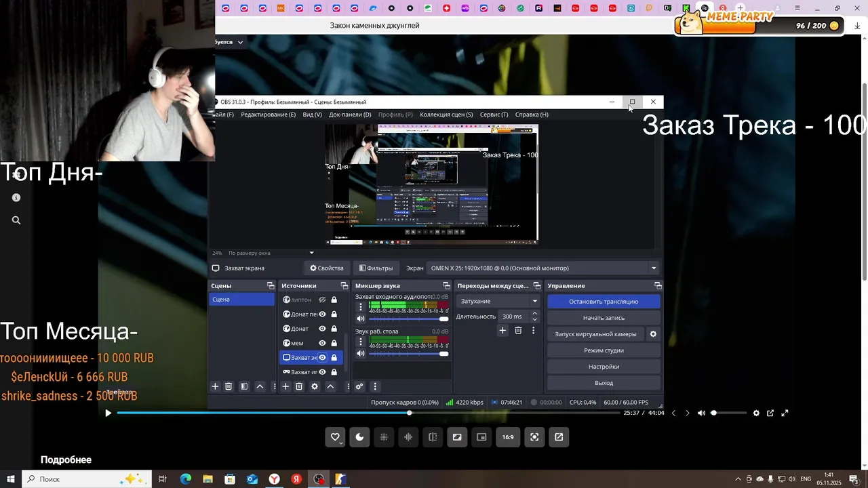
Task: Open the Экран monitor selection dropdown
Action: 543,268
